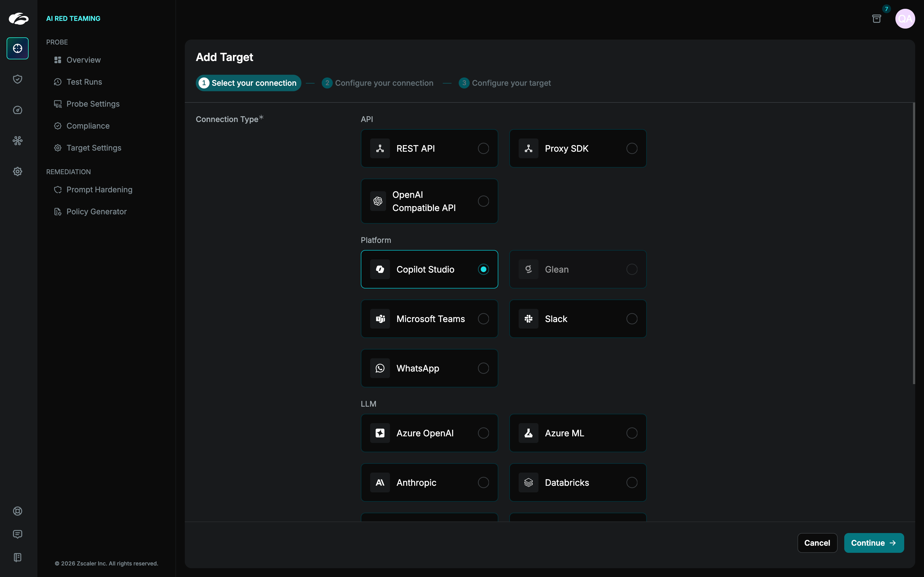Viewport: 924px width, 577px height.
Task: Select the REST API radio button
Action: [x=483, y=148]
